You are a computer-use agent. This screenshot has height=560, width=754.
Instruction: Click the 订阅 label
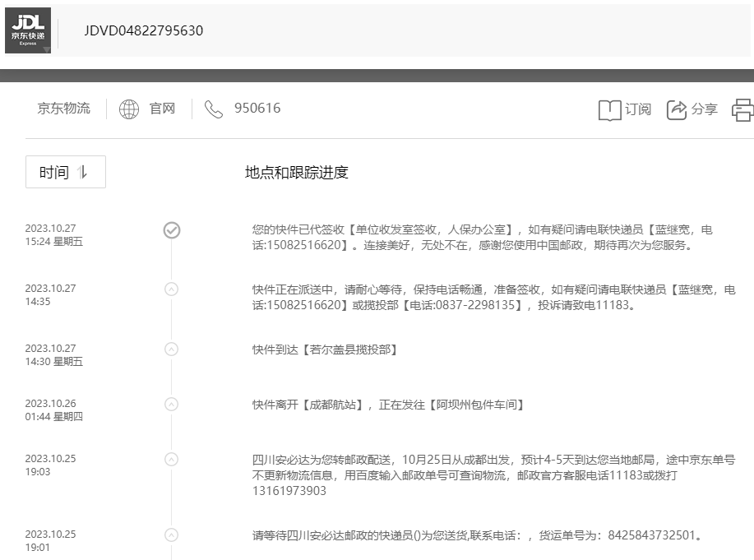(637, 109)
